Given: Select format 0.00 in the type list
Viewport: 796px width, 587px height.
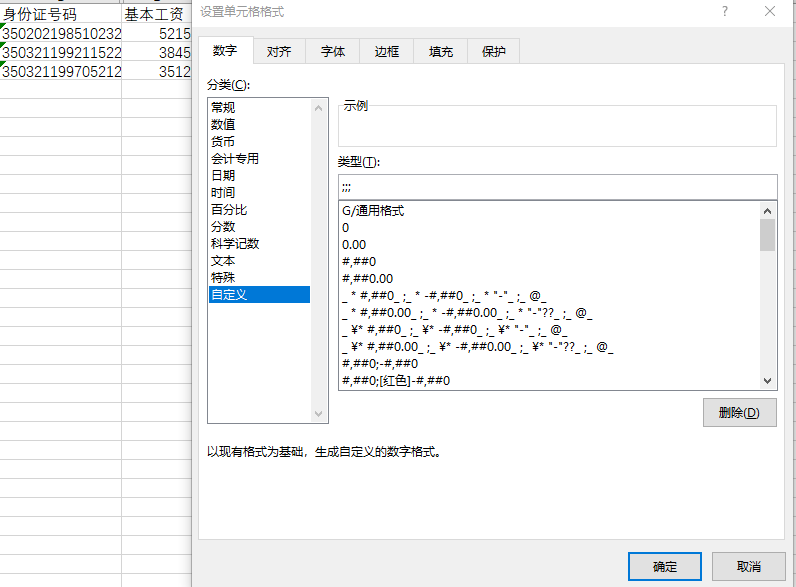Looking at the screenshot, I should [549, 244].
